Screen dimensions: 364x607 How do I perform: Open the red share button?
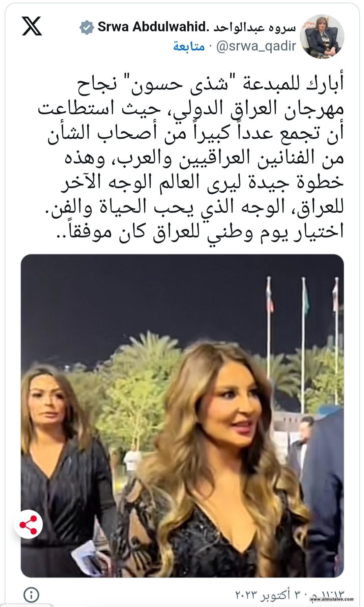28,525
